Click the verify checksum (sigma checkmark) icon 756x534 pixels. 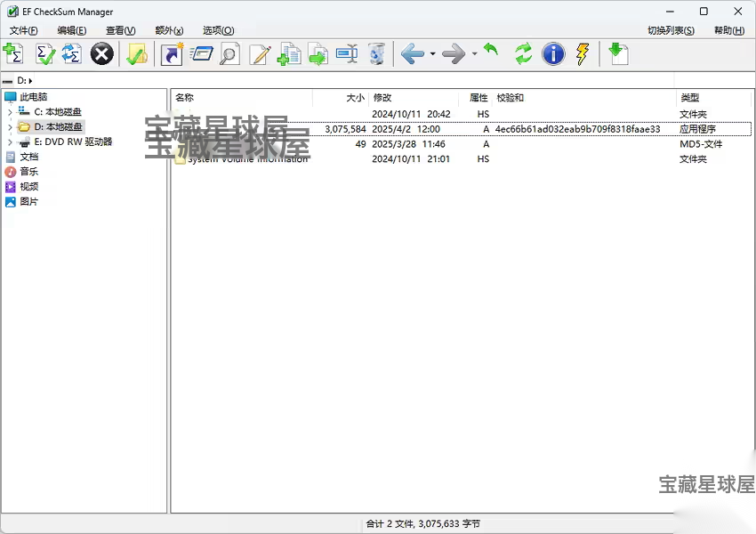tap(45, 53)
